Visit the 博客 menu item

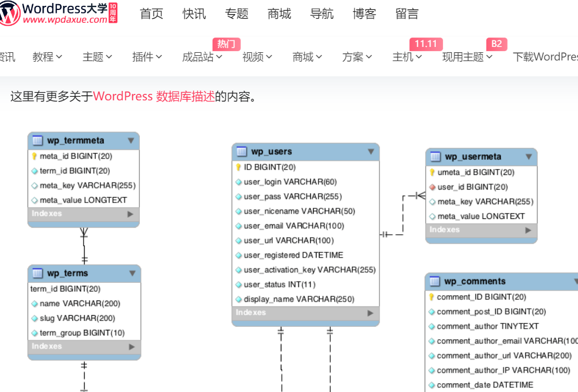[365, 14]
